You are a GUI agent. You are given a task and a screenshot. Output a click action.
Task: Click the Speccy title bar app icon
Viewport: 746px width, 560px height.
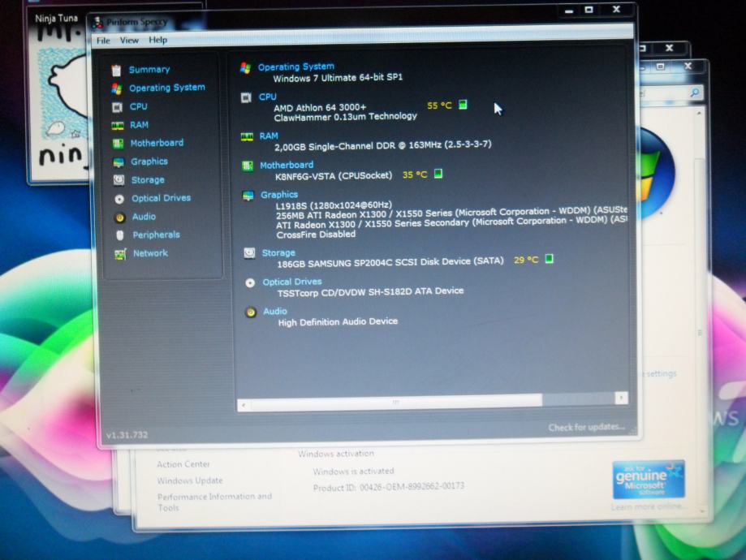98,22
